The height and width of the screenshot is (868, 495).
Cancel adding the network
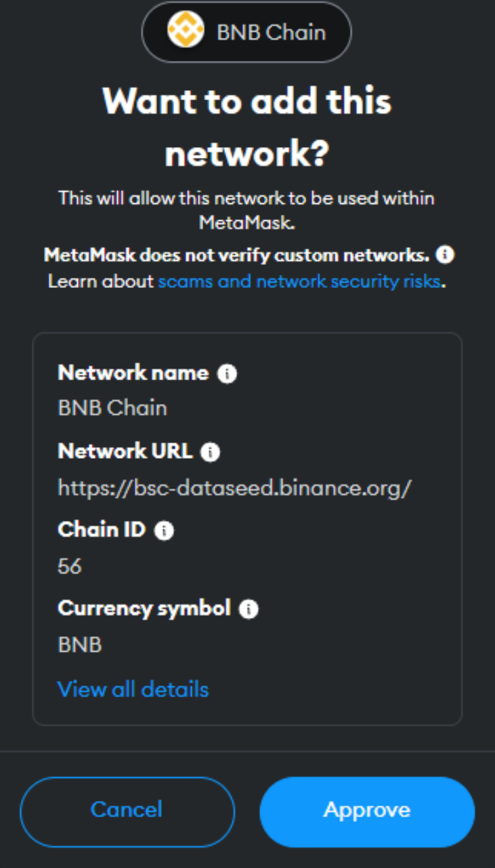tap(127, 810)
